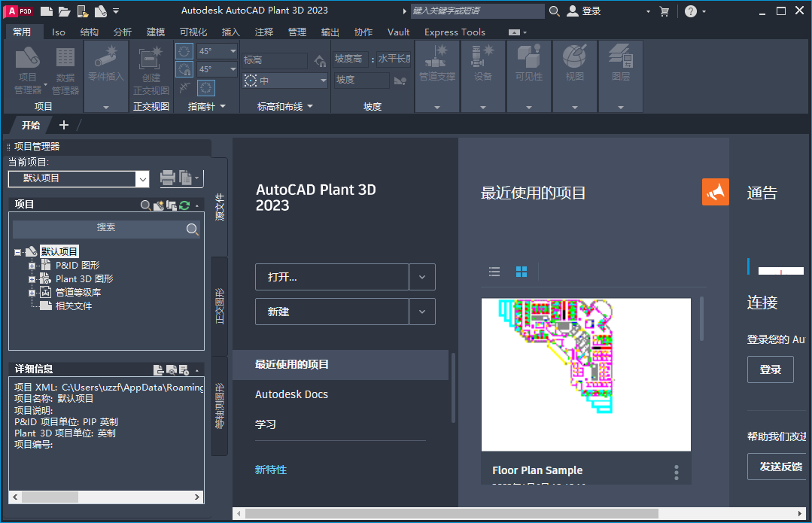The width and height of the screenshot is (812, 523).
Task: Open the 当前项目 project dropdown
Action: (142, 179)
